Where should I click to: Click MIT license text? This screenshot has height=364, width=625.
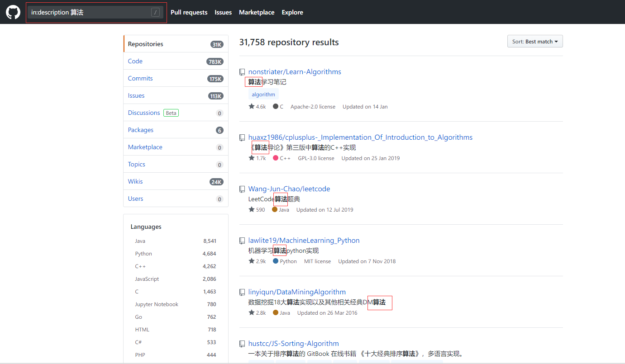click(x=317, y=261)
